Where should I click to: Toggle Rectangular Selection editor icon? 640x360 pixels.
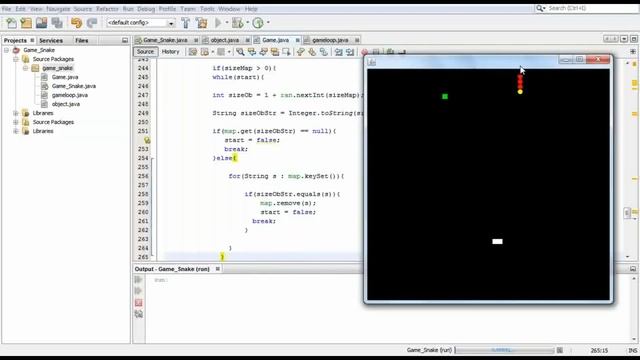286,52
